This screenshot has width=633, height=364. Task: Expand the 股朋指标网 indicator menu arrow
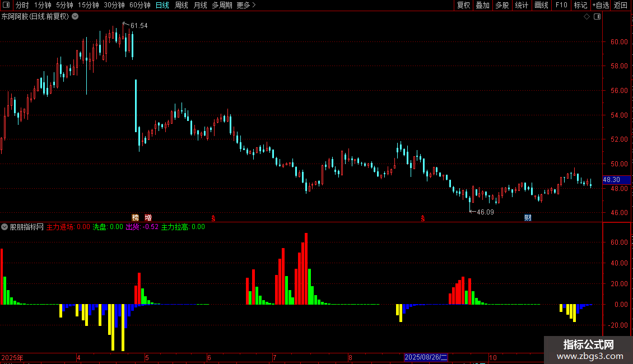[x=4, y=227]
